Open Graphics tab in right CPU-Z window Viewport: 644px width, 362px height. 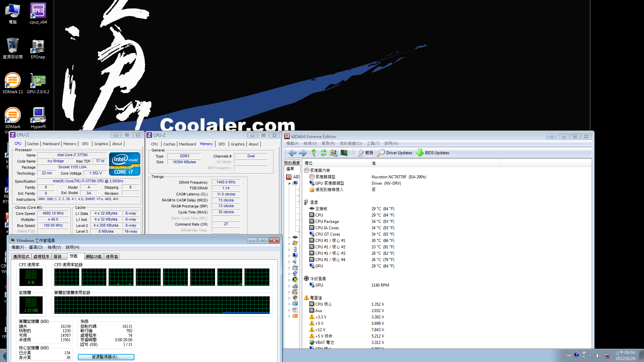(238, 144)
